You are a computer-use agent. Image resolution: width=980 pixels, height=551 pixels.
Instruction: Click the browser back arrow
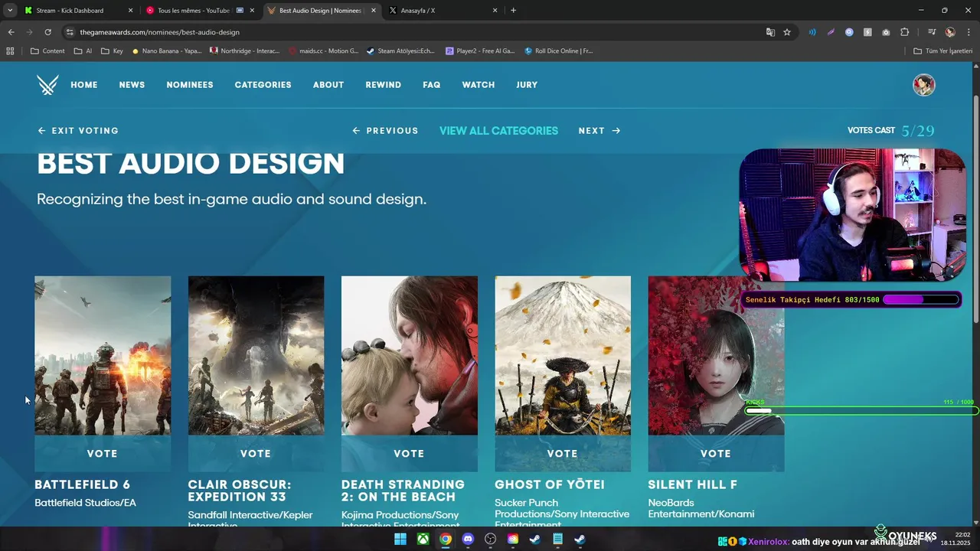[x=11, y=32]
